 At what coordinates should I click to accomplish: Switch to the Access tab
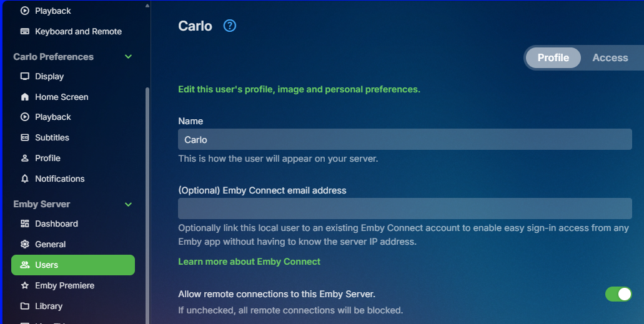click(x=610, y=57)
